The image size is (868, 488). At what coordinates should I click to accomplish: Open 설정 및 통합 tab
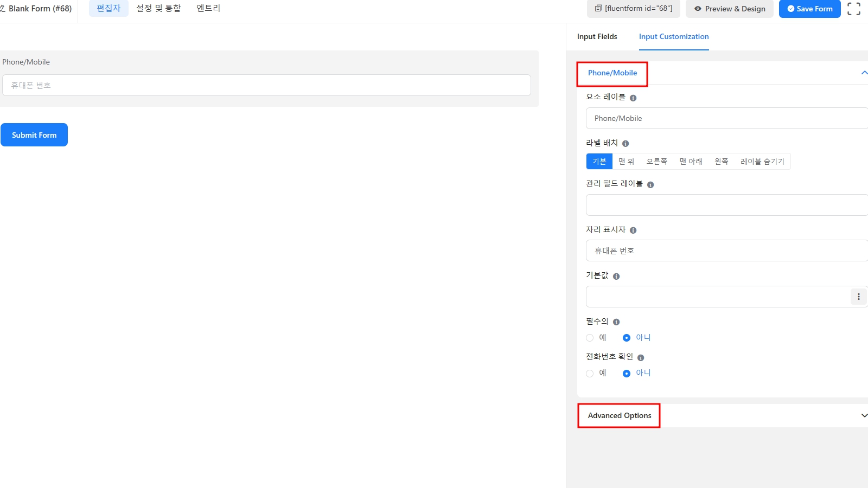click(158, 8)
